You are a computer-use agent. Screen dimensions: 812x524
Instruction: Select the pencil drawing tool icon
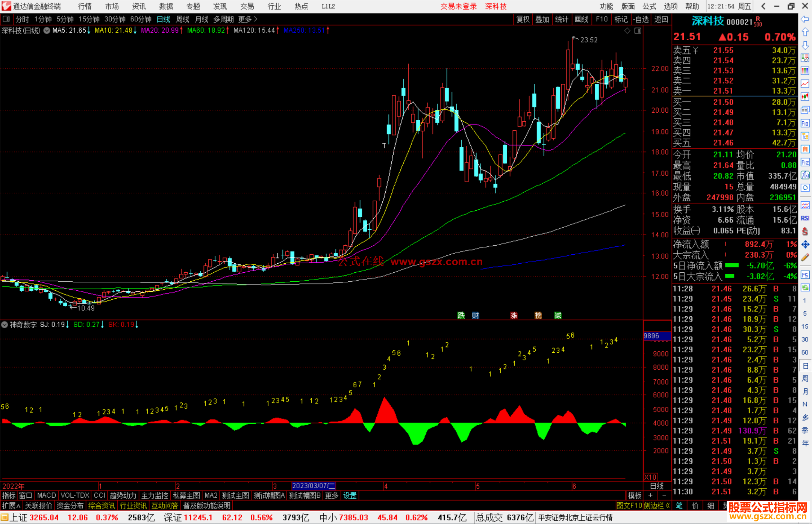coord(805,257)
